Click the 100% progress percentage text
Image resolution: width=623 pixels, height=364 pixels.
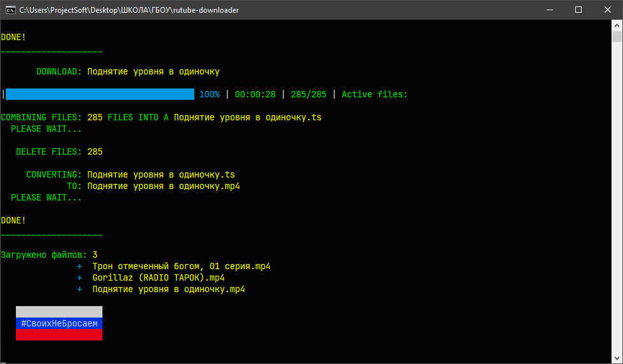(x=209, y=94)
